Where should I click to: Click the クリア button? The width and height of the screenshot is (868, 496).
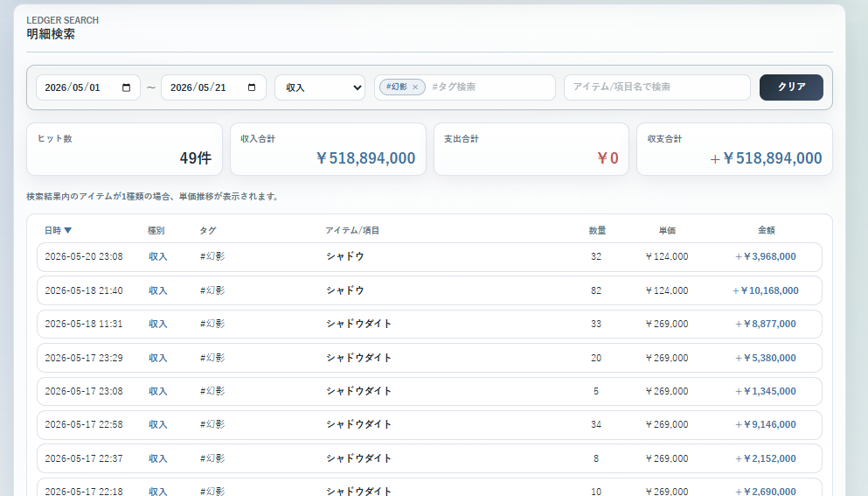791,87
